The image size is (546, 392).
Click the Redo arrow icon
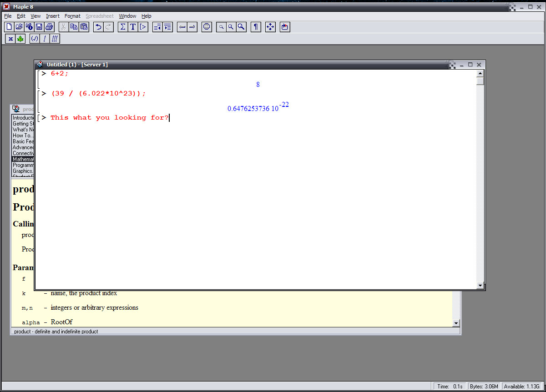tap(108, 27)
